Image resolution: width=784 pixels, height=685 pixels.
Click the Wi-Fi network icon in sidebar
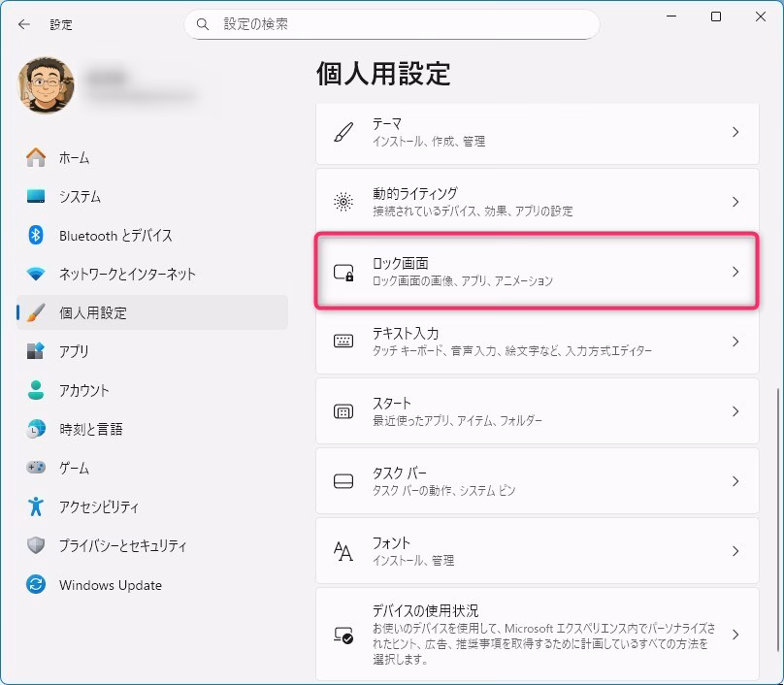pos(36,274)
